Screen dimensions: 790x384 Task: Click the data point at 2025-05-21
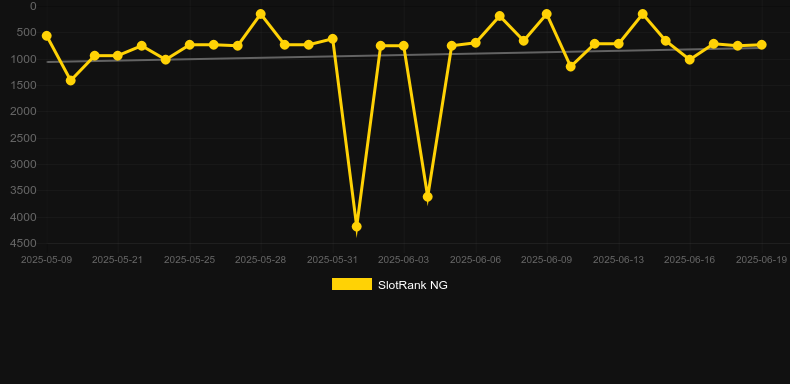(117, 55)
